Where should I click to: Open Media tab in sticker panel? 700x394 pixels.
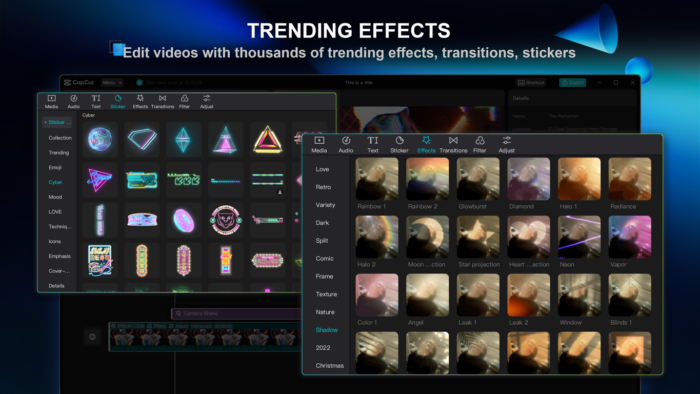[x=51, y=102]
